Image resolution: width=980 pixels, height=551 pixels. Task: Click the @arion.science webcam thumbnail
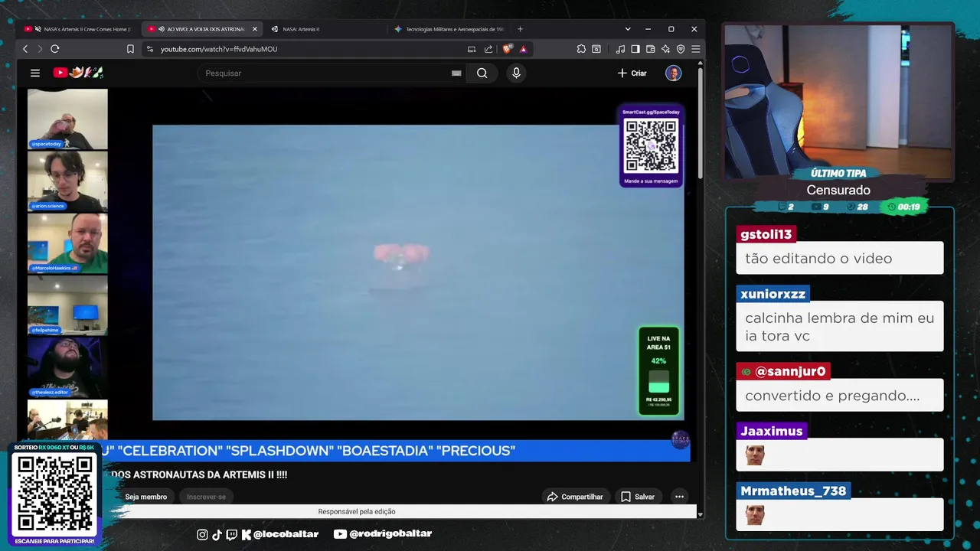pyautogui.click(x=67, y=181)
